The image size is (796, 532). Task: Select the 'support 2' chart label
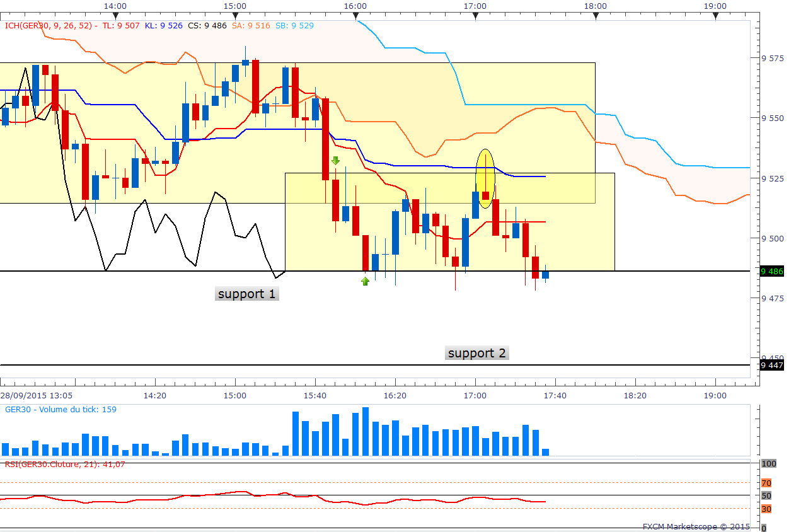pyautogui.click(x=477, y=353)
